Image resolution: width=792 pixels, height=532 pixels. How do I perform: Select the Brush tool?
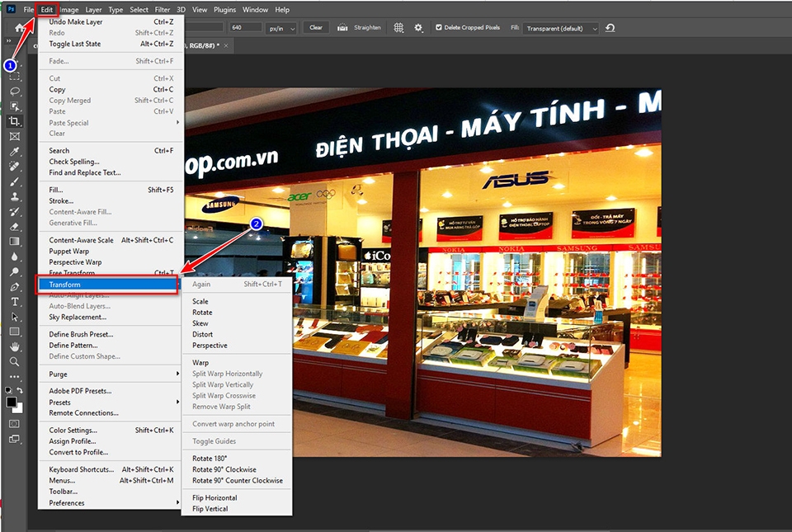pos(15,181)
